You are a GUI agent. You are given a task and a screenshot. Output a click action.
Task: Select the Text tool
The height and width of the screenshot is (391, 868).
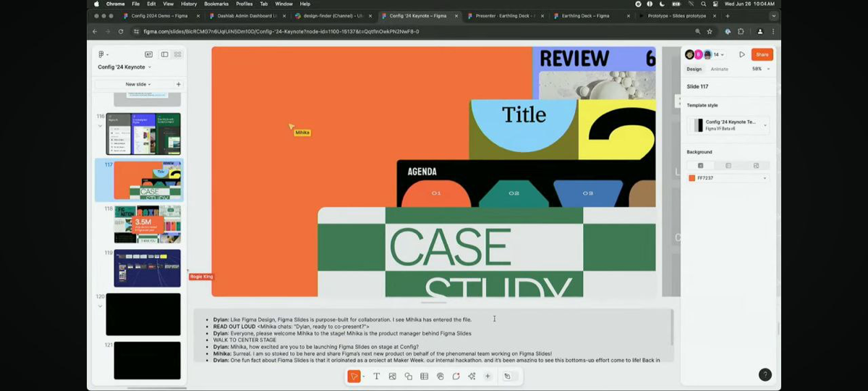(x=376, y=377)
